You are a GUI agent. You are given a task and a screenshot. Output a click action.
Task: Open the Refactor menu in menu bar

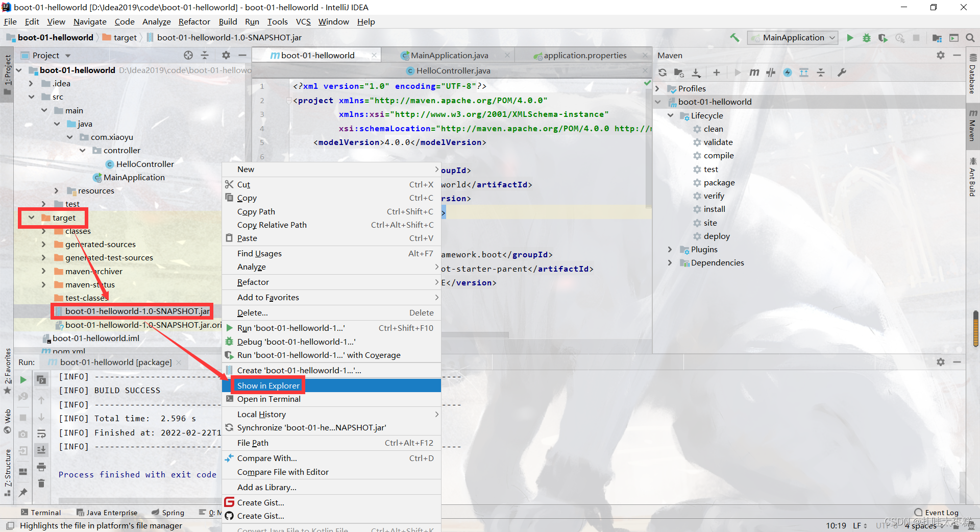click(x=194, y=21)
